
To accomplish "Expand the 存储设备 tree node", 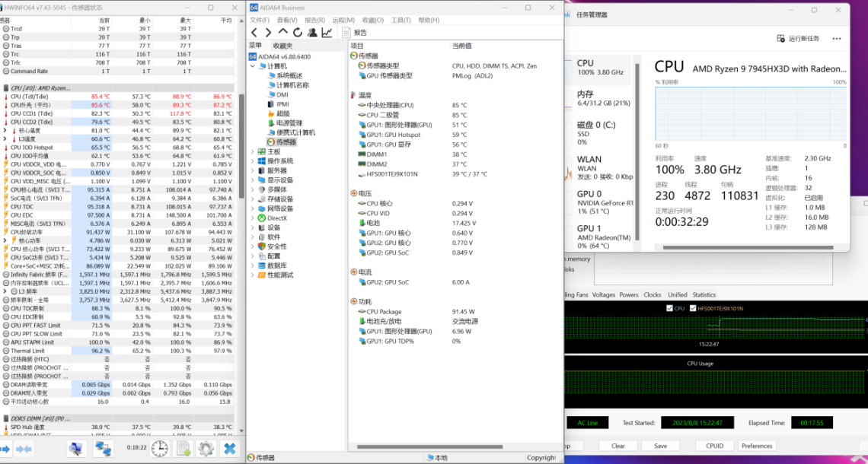I will point(253,199).
